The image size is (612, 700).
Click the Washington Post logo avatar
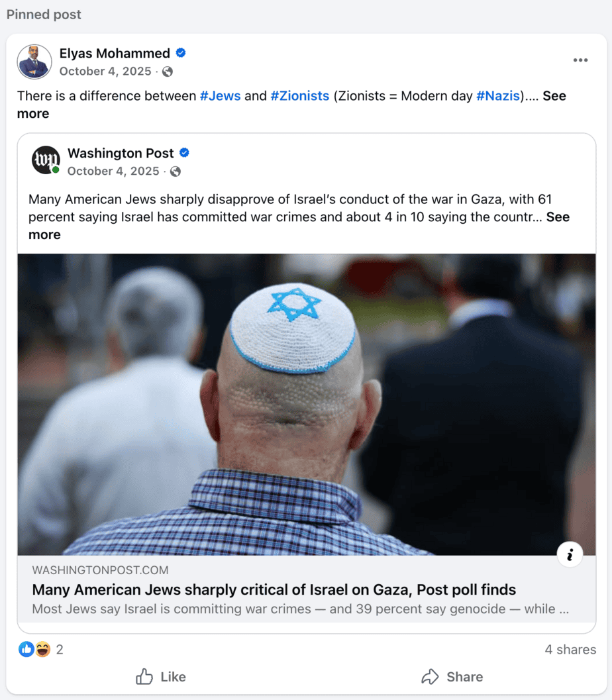46,160
